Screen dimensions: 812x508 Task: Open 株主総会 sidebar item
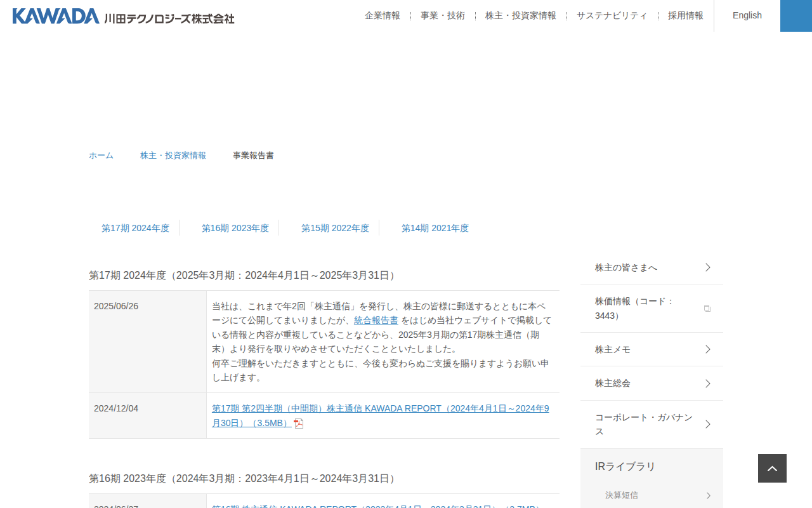coord(652,384)
